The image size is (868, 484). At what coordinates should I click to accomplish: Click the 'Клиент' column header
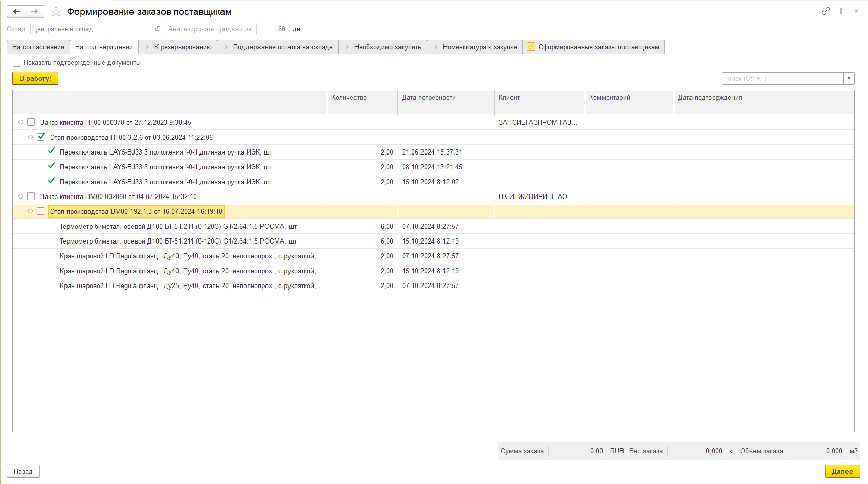click(539, 102)
